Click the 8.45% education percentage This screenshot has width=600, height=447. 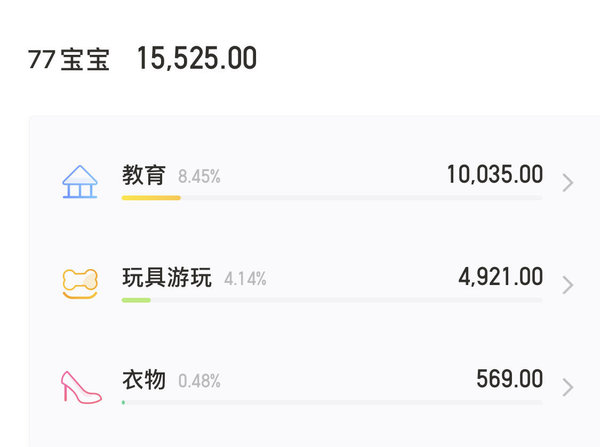tap(199, 177)
